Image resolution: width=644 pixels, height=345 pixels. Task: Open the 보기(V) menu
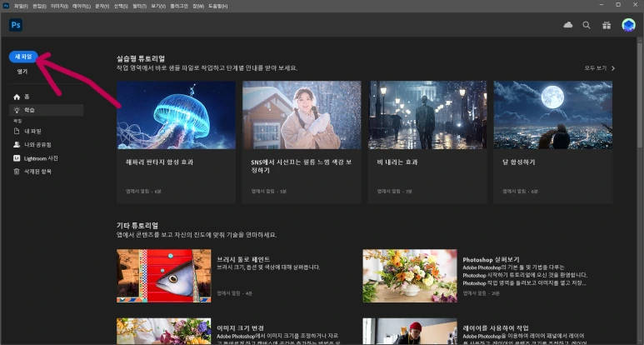coord(158,6)
